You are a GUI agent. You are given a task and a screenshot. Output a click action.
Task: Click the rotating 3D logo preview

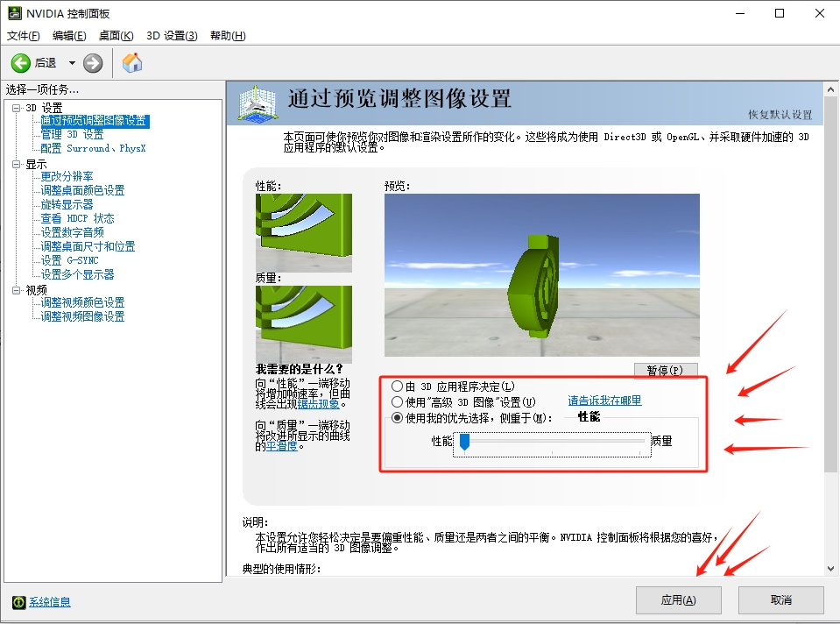point(541,275)
